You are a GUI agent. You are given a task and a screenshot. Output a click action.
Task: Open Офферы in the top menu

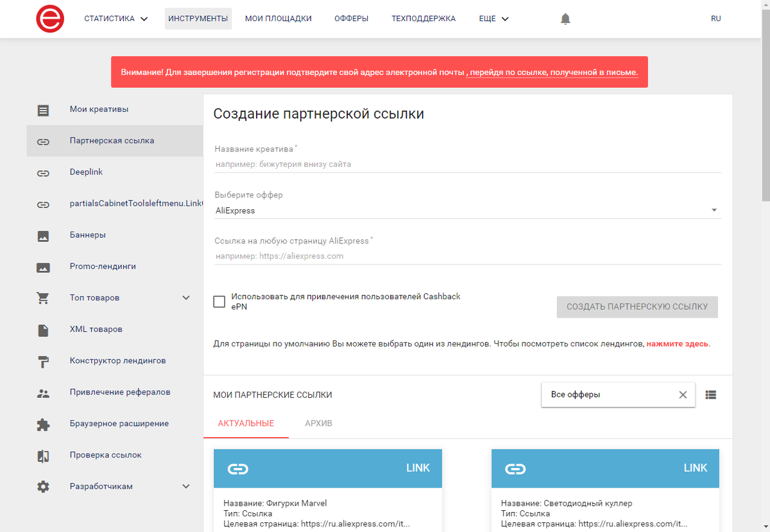(x=352, y=19)
